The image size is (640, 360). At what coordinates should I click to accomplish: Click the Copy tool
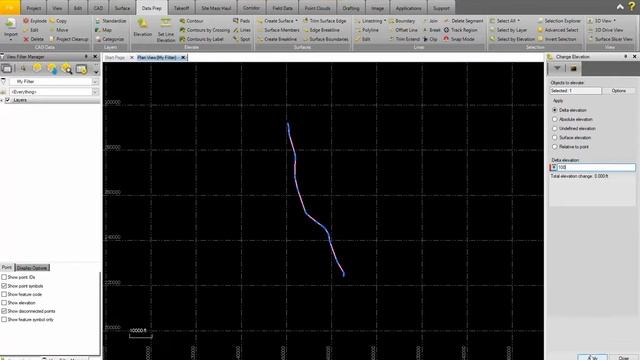click(58, 21)
